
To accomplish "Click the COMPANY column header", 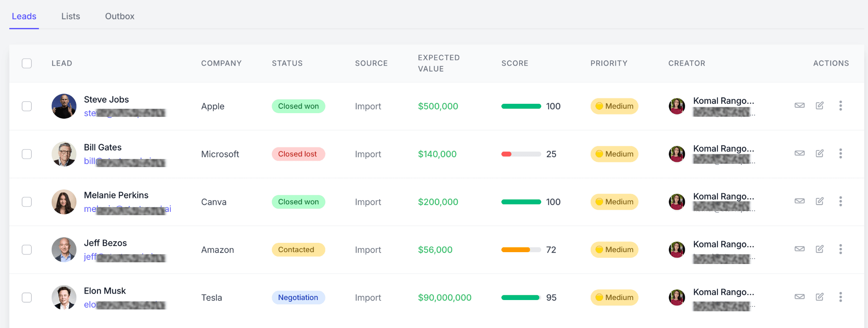I will coord(221,64).
